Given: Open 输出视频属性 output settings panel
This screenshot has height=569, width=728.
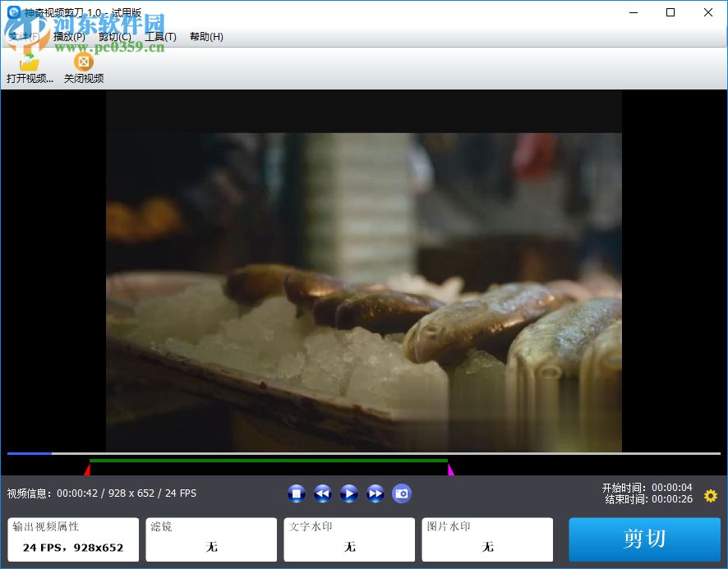Looking at the screenshot, I should point(73,539).
